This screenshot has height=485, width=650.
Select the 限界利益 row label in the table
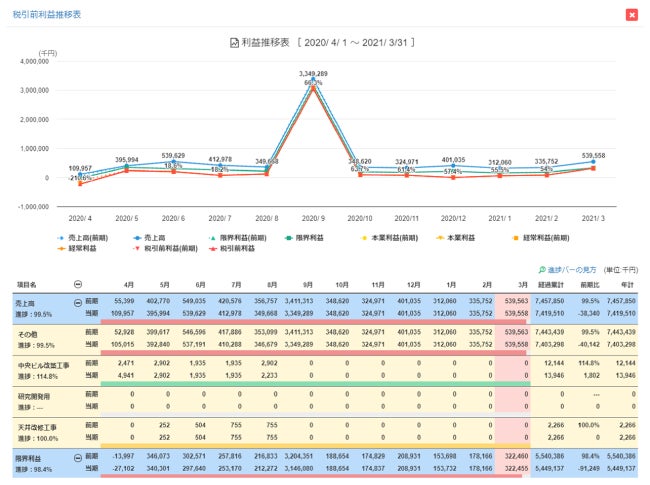click(x=28, y=458)
